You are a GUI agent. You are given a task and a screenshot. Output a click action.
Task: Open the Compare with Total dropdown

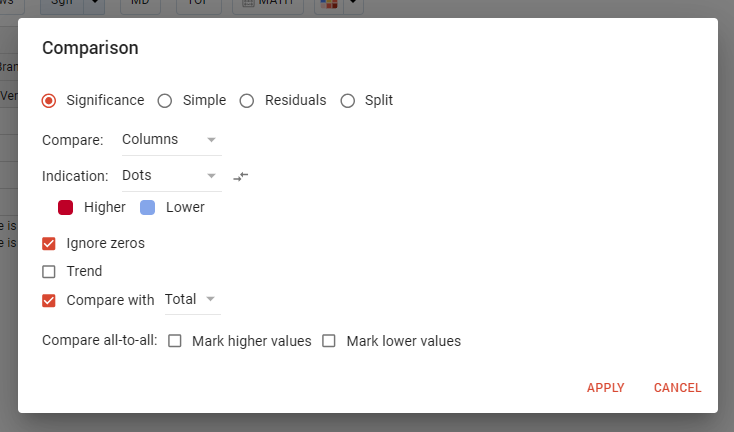click(192, 299)
